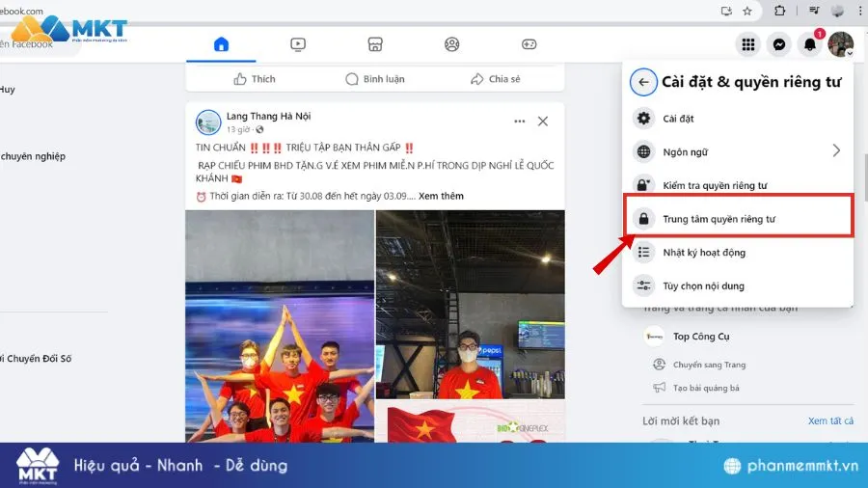Screen dimensions: 868x488
Task: Click the gear icon beside Cài đặt
Action: [x=643, y=119]
